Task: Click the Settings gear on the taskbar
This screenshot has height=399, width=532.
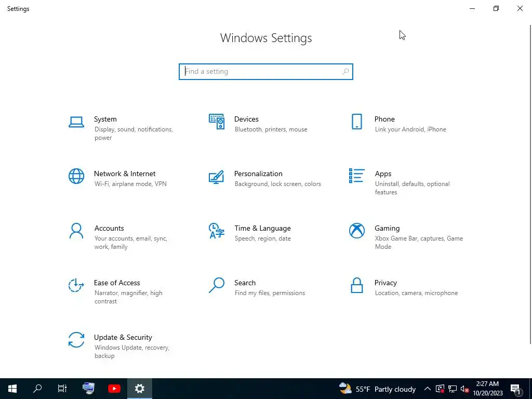Action: (x=139, y=389)
